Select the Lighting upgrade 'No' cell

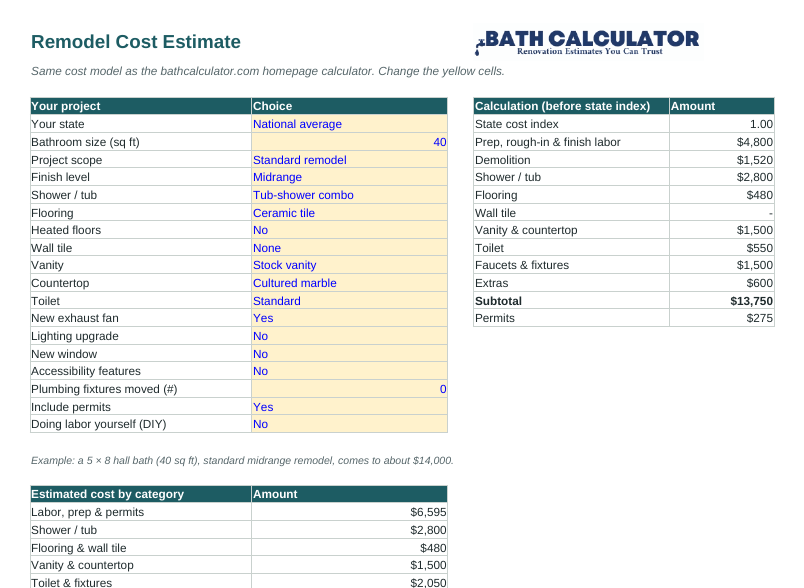(349, 336)
